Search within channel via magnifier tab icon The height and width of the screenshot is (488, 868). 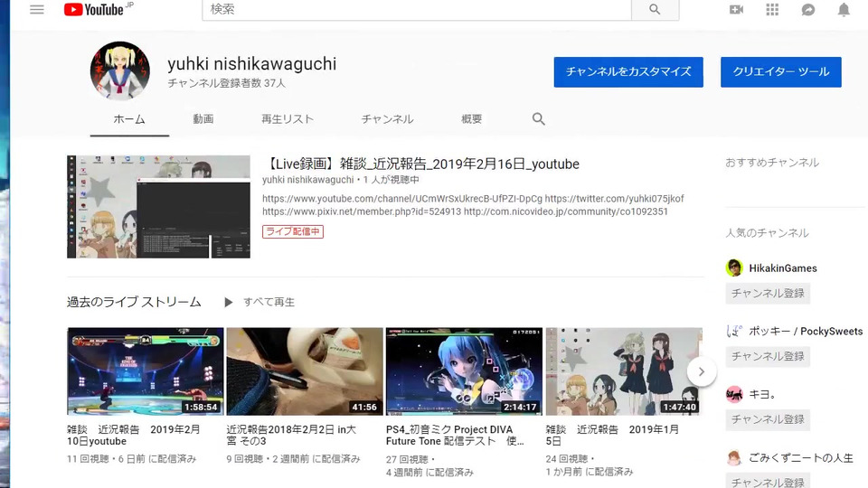tap(539, 119)
